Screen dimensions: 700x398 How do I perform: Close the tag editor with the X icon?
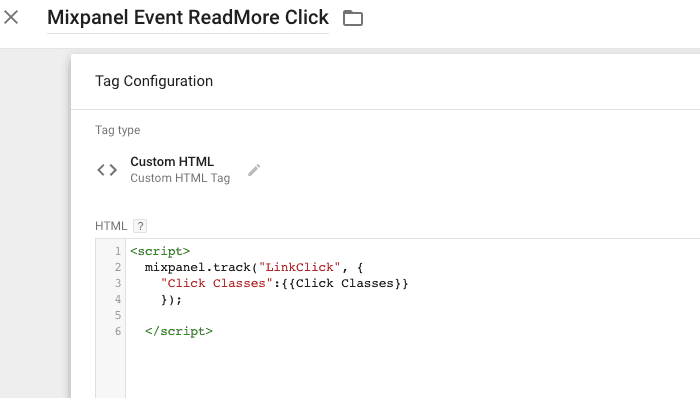[x=11, y=17]
